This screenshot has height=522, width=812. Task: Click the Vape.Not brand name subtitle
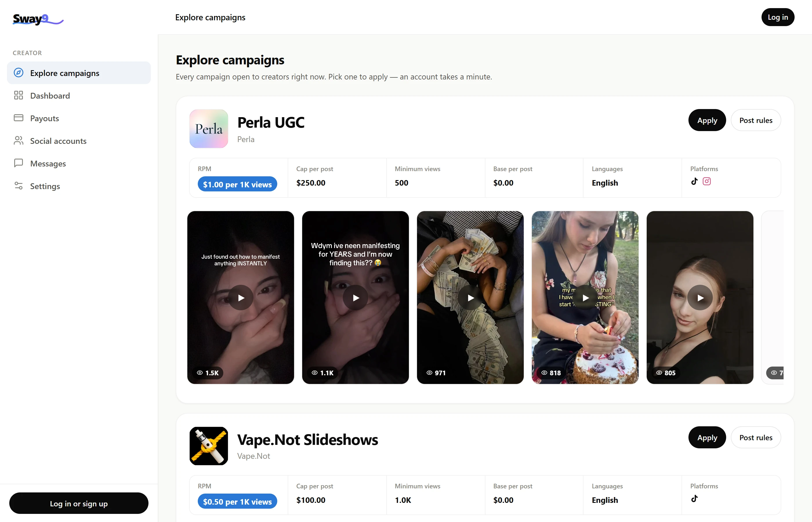click(x=253, y=456)
